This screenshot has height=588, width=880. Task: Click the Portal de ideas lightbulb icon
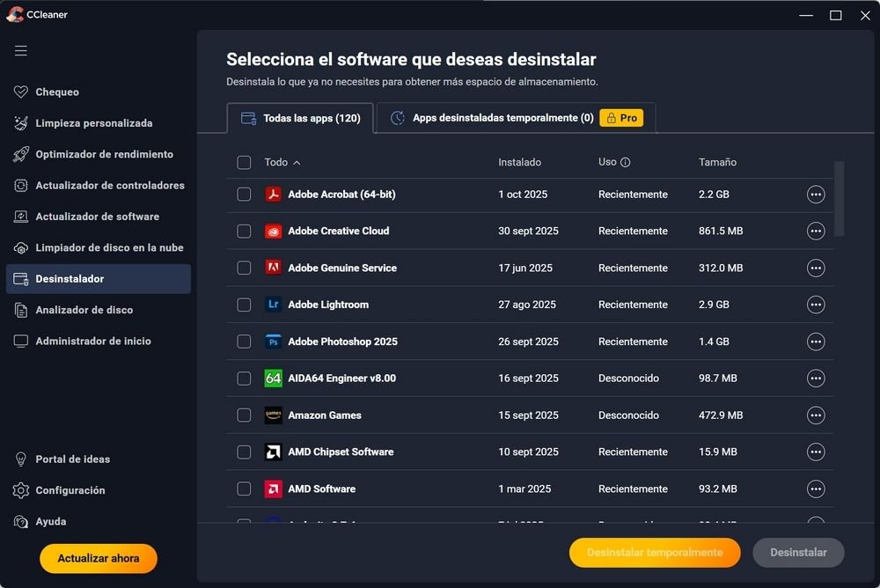click(21, 459)
